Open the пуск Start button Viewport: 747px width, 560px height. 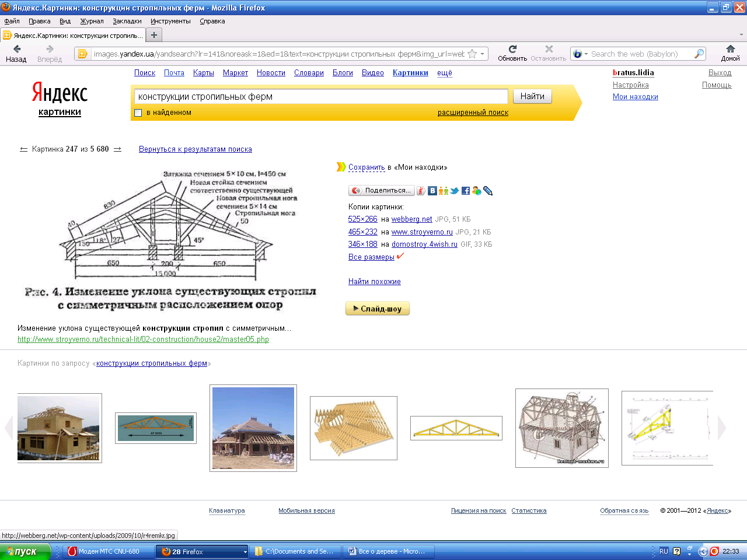[x=26, y=551]
